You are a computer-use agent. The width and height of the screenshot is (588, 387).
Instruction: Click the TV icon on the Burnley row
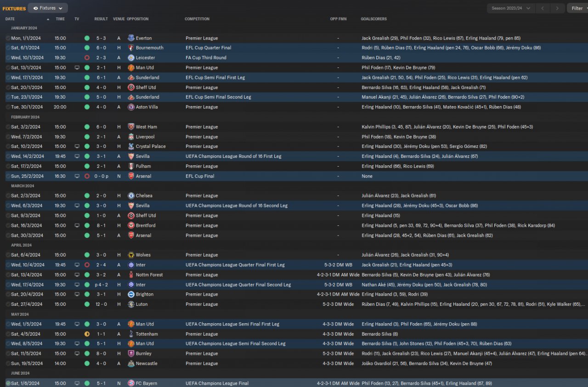[x=77, y=353]
